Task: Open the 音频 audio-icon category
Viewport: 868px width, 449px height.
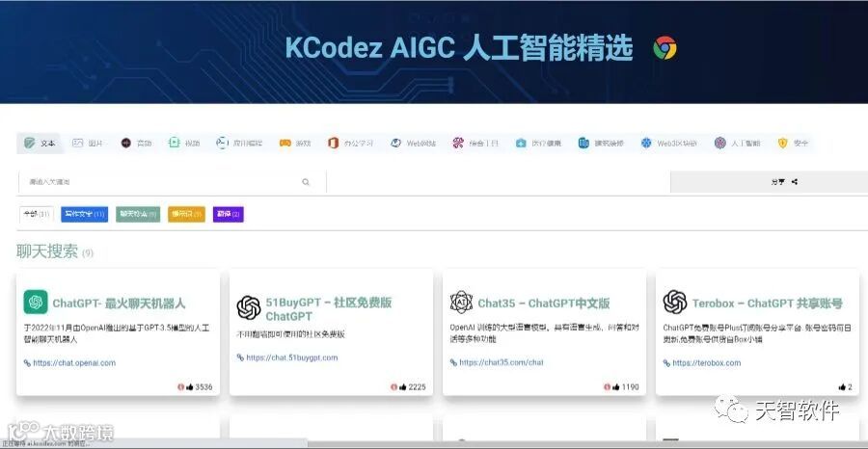Action: [x=136, y=144]
